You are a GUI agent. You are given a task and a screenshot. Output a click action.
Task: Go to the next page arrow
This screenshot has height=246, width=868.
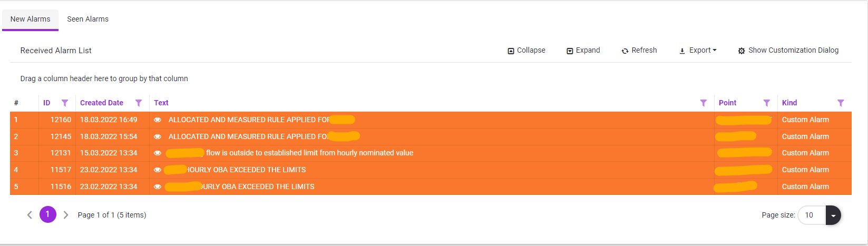66,215
